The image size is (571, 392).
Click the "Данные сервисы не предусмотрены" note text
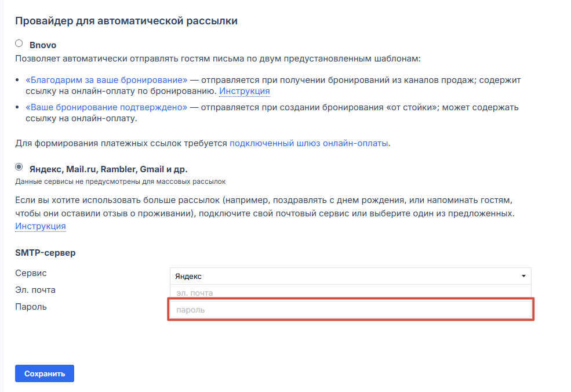120,182
